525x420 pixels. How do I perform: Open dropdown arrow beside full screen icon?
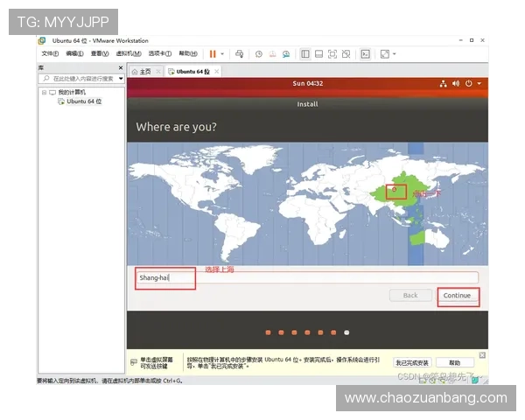coord(394,53)
